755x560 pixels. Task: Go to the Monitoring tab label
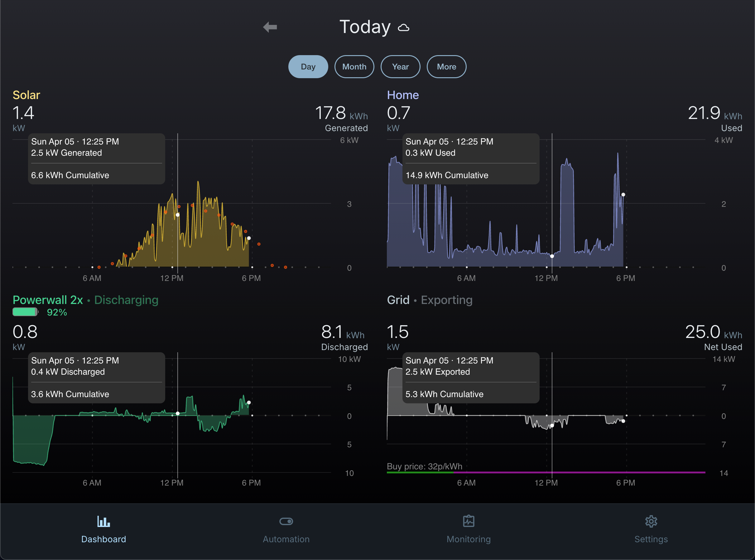point(469,539)
